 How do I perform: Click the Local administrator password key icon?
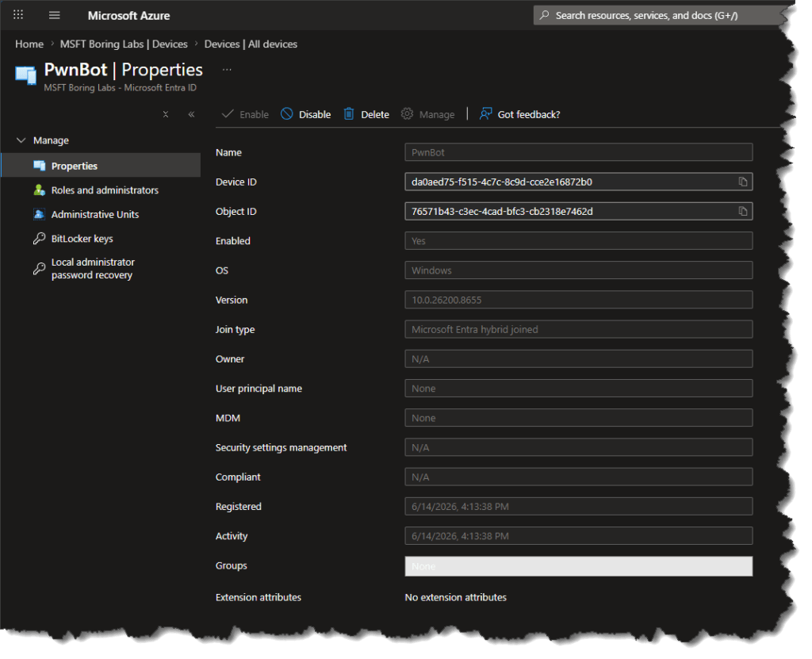point(40,268)
